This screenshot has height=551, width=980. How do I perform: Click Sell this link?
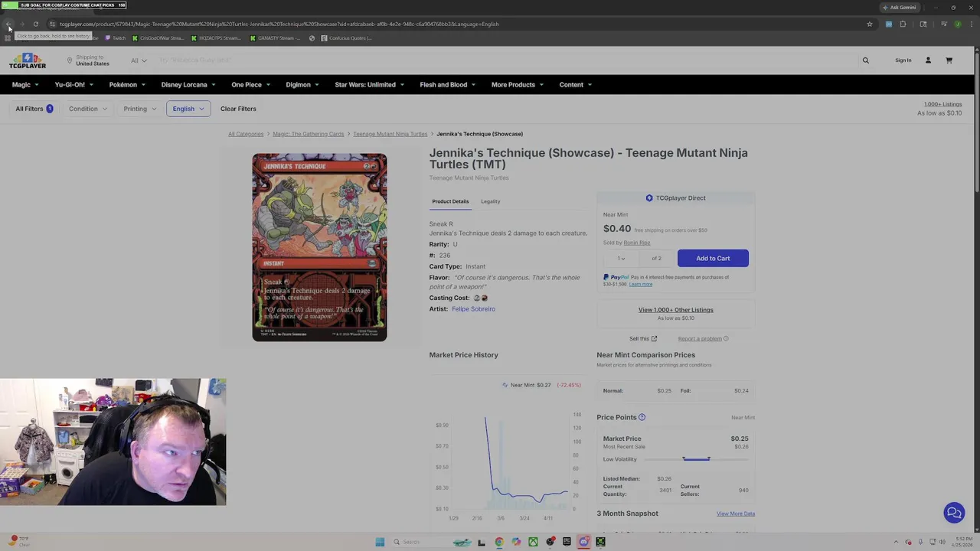(x=643, y=339)
